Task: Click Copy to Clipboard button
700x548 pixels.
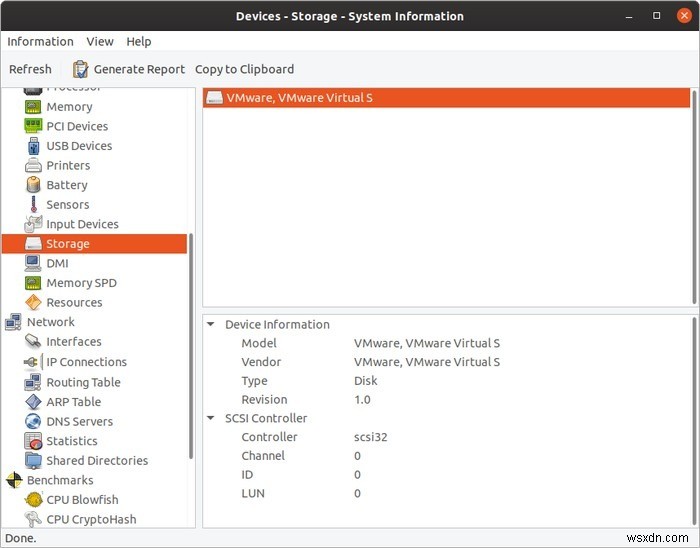Action: [x=244, y=69]
